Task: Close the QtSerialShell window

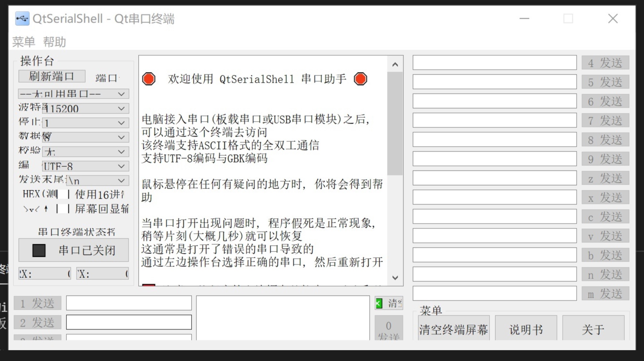Action: coord(613,19)
